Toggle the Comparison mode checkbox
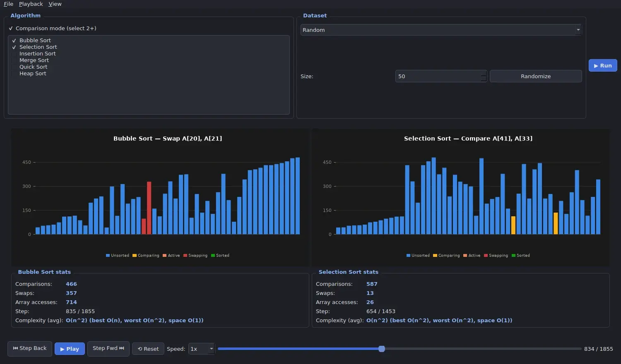This screenshot has height=364, width=621. click(11, 29)
